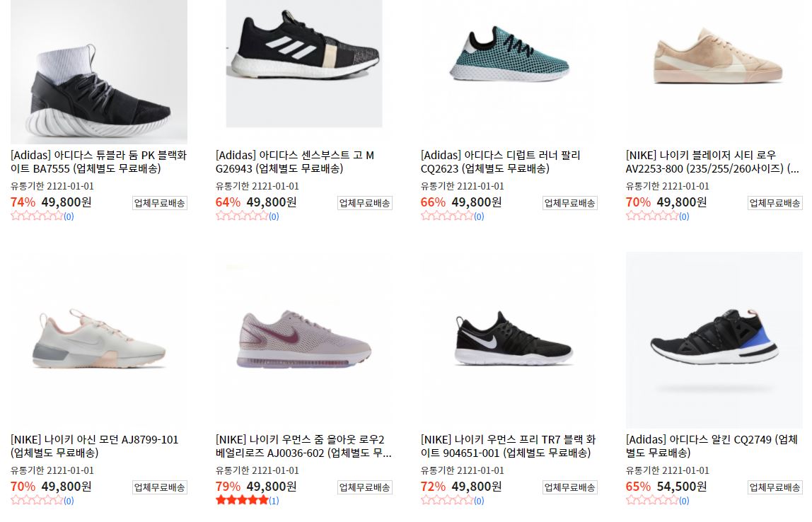Open the 블레이저 시티 로우 AV2253-800 title link
Image resolution: width=812 pixels, height=522 pixels.
712,161
